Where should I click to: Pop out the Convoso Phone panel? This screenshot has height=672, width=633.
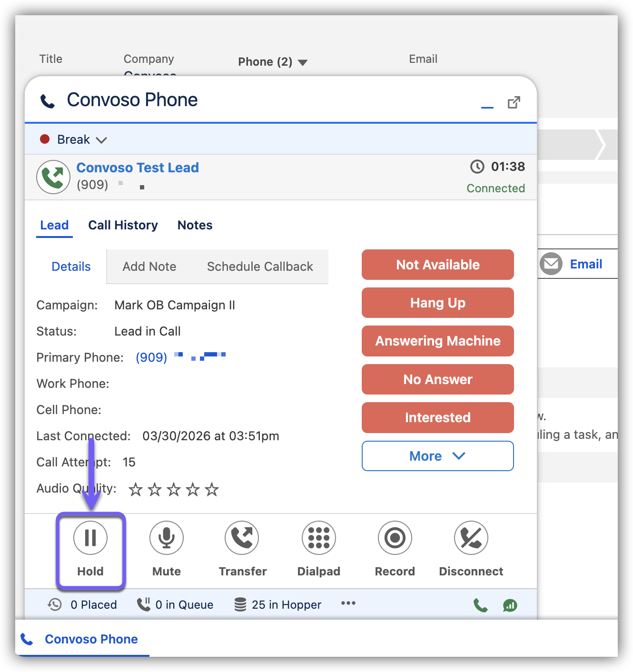[x=514, y=102]
